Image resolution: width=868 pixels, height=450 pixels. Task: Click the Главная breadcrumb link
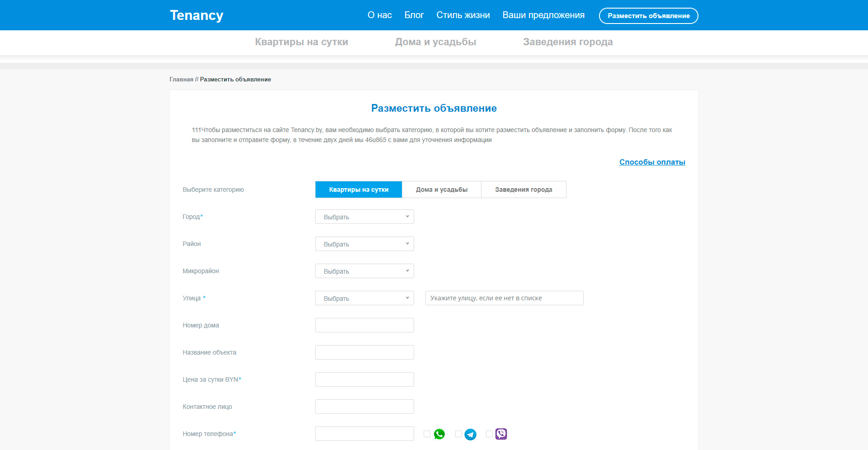coord(181,79)
